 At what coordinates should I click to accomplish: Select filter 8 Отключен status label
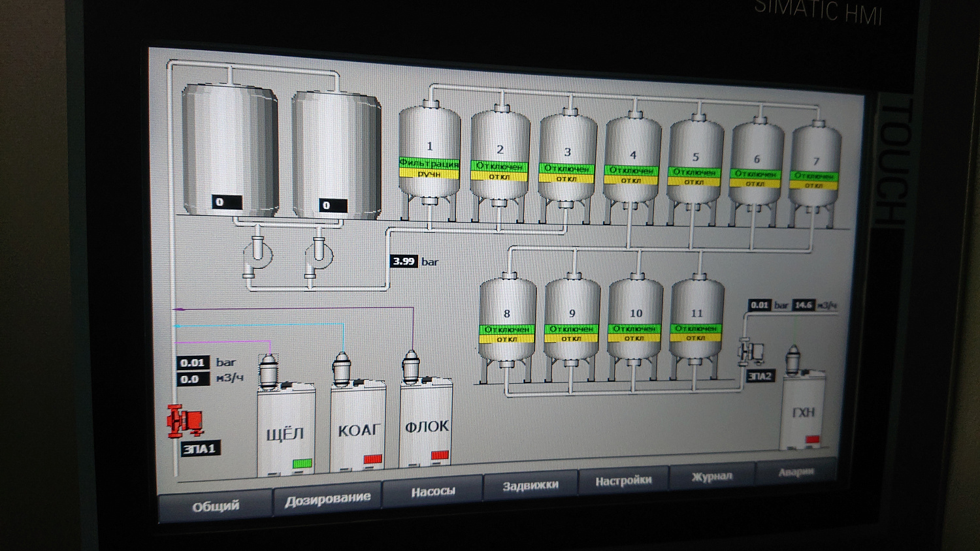point(507,330)
